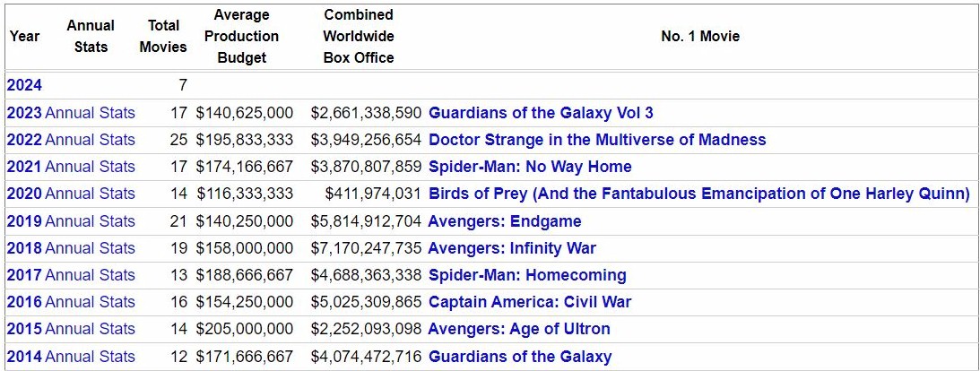Select the 2016 year link
Screen dimensions: 980x371
[x=24, y=302]
